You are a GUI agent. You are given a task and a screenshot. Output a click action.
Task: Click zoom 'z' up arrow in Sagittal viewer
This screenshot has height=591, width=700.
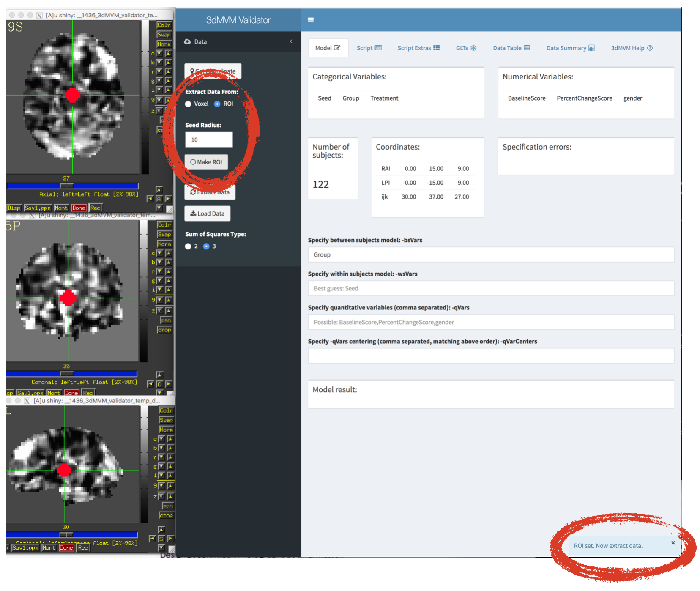click(170, 496)
